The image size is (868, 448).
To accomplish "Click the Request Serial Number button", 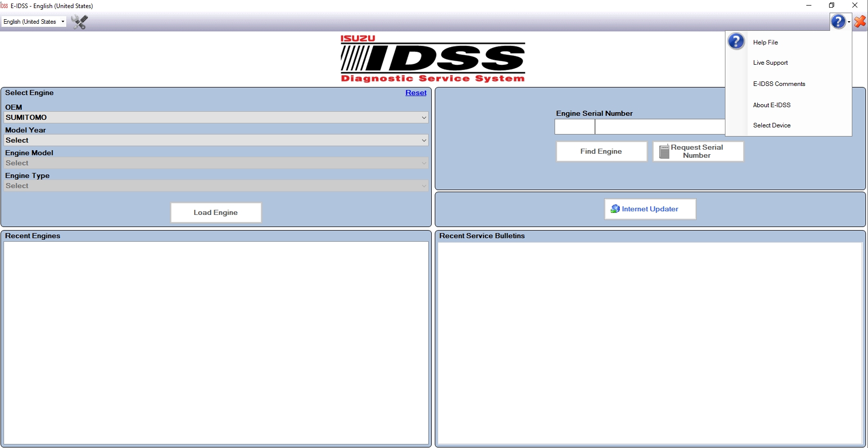I will [x=698, y=151].
